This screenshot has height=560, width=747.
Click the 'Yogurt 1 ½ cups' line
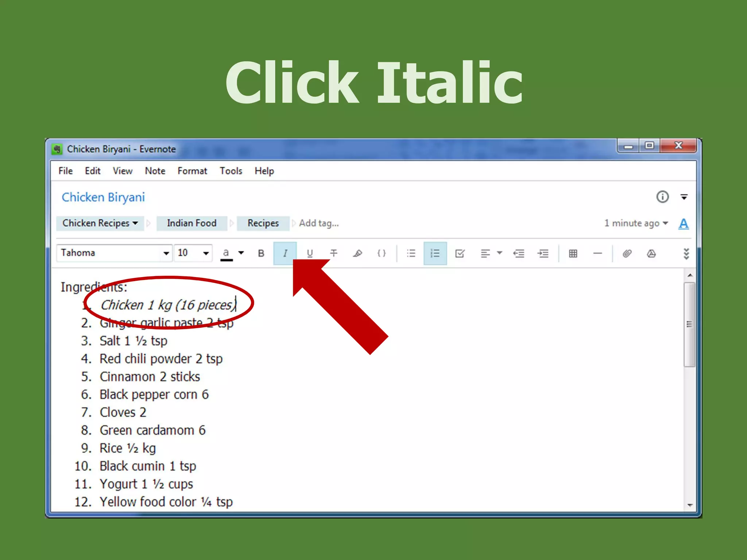146,484
